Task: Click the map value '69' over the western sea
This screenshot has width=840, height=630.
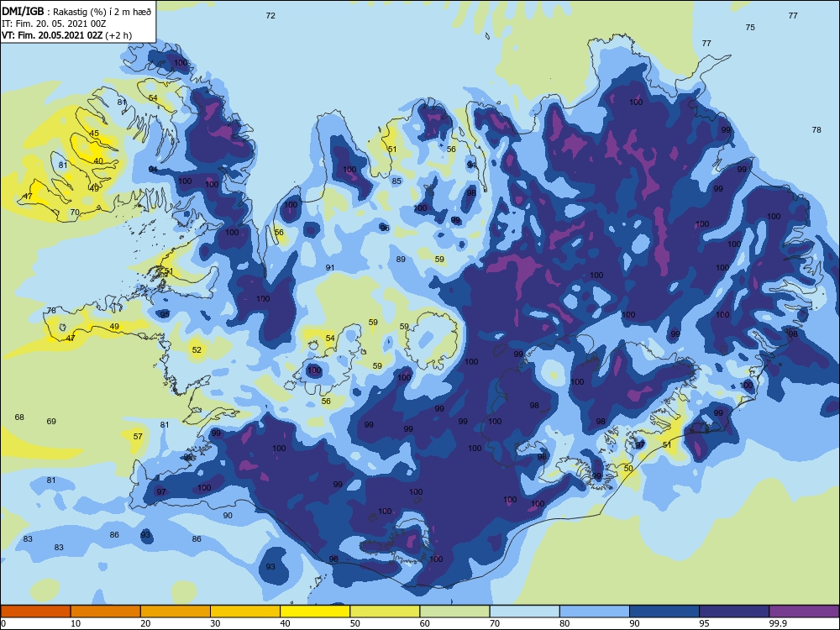Action: pyautogui.click(x=51, y=421)
